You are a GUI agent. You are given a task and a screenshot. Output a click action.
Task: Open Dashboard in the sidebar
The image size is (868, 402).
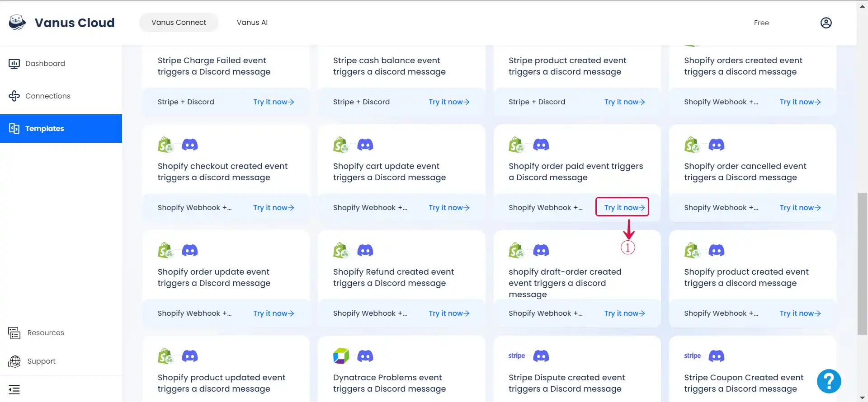[x=61, y=64]
